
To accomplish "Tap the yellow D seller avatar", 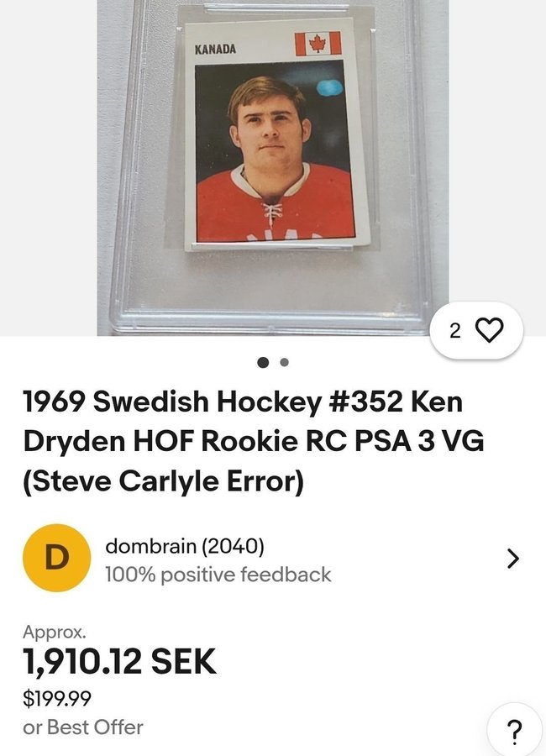I will click(57, 558).
